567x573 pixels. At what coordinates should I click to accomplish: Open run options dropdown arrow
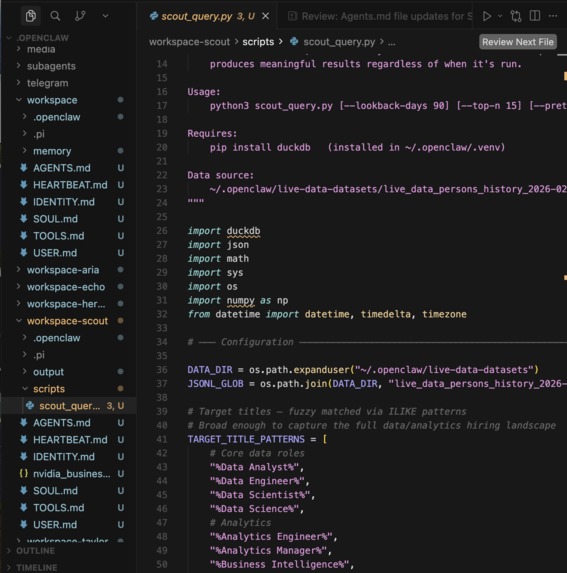[x=500, y=16]
